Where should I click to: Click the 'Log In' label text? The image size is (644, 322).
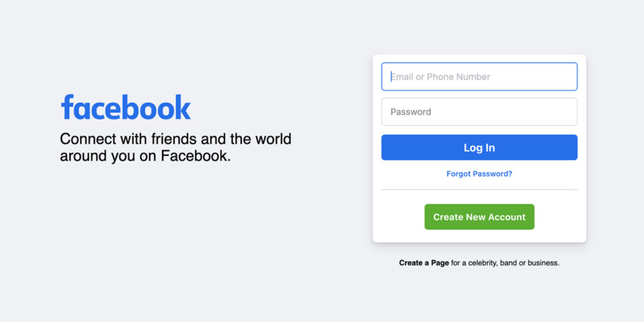(479, 148)
